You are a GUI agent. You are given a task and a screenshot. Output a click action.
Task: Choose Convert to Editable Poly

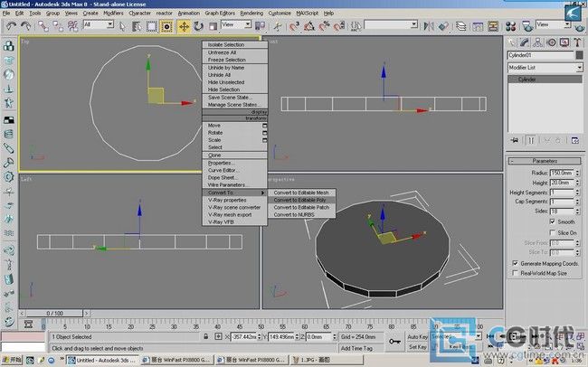click(x=301, y=200)
